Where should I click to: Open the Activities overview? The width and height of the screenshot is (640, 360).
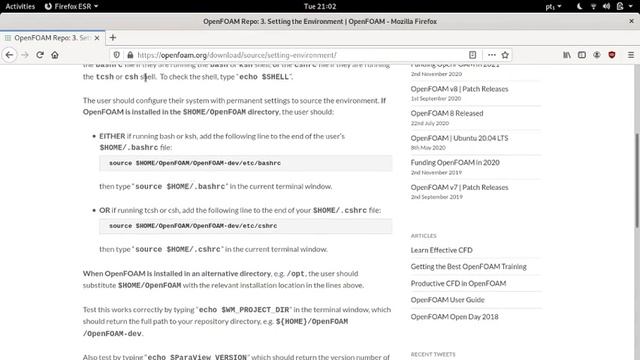pyautogui.click(x=20, y=6)
